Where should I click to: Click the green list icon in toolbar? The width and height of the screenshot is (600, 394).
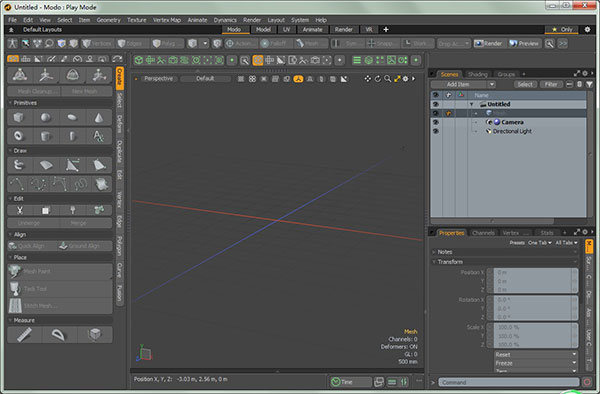pyautogui.click(x=357, y=60)
